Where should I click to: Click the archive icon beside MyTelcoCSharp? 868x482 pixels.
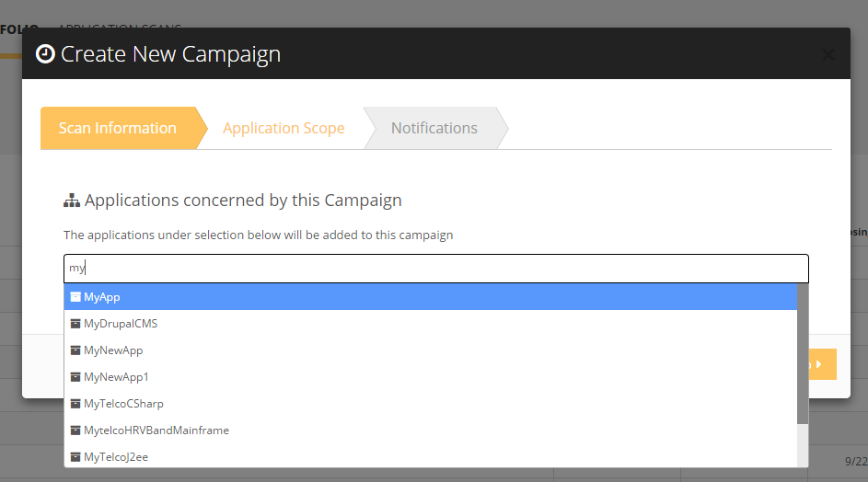click(75, 404)
